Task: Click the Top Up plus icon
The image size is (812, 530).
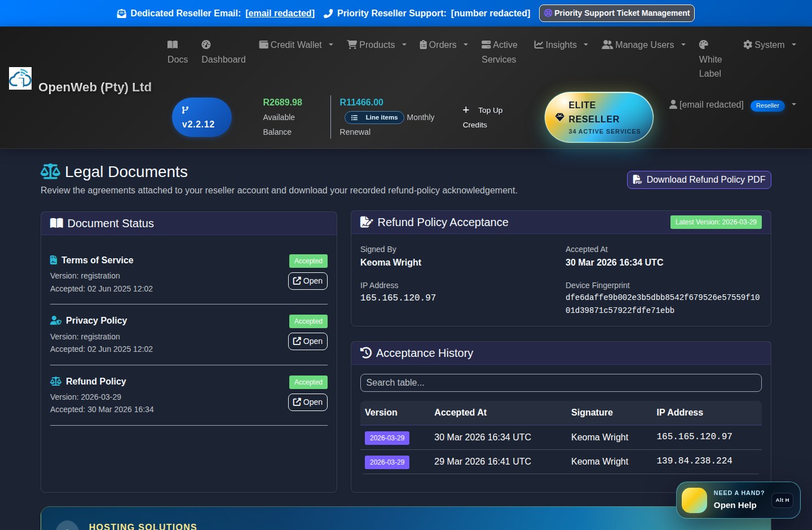Action: pyautogui.click(x=466, y=110)
